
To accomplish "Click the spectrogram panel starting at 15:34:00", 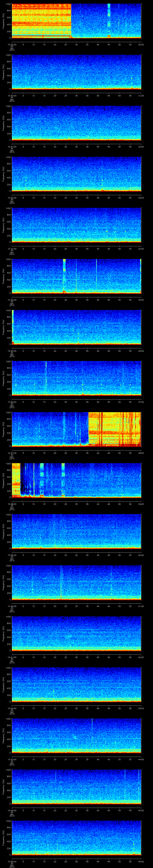I will click(x=76, y=276).
